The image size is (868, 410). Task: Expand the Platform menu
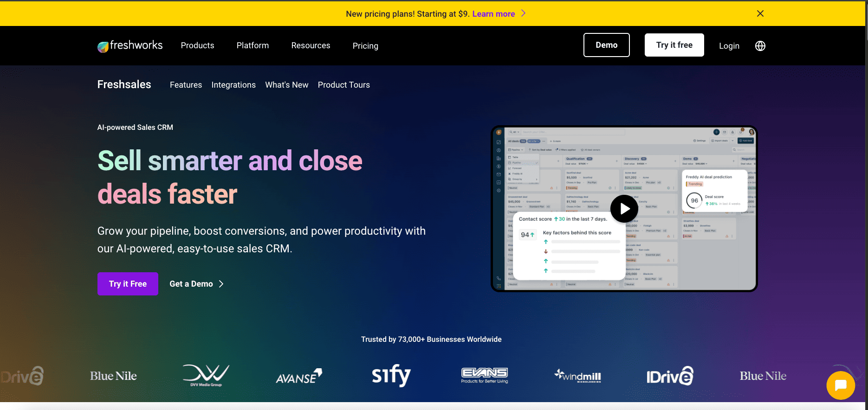tap(253, 45)
